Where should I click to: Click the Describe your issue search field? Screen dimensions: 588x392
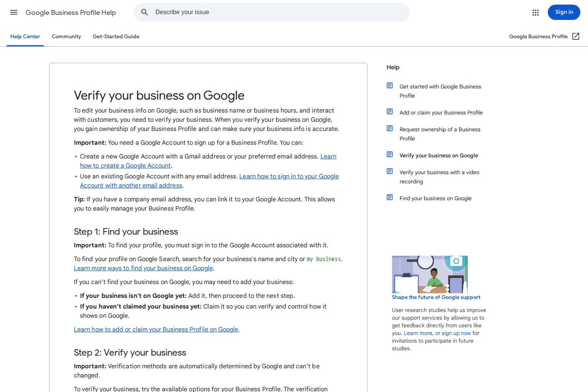point(272,12)
